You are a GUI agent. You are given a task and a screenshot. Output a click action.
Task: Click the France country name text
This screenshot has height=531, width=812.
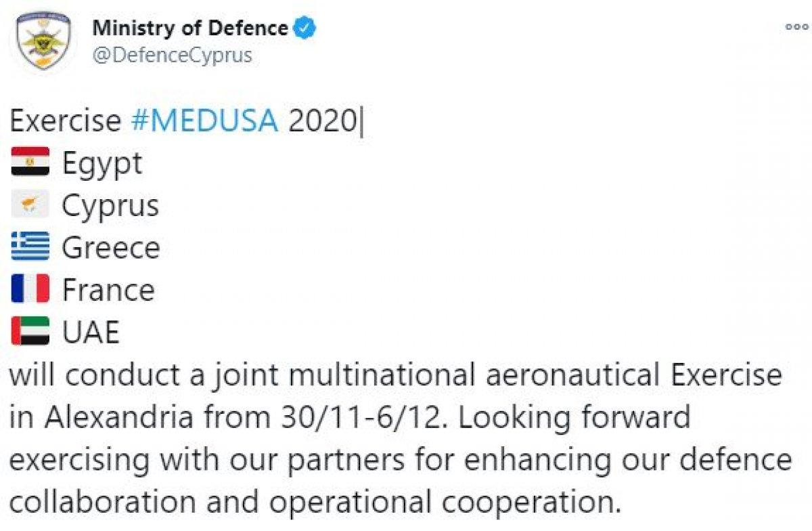(x=108, y=290)
